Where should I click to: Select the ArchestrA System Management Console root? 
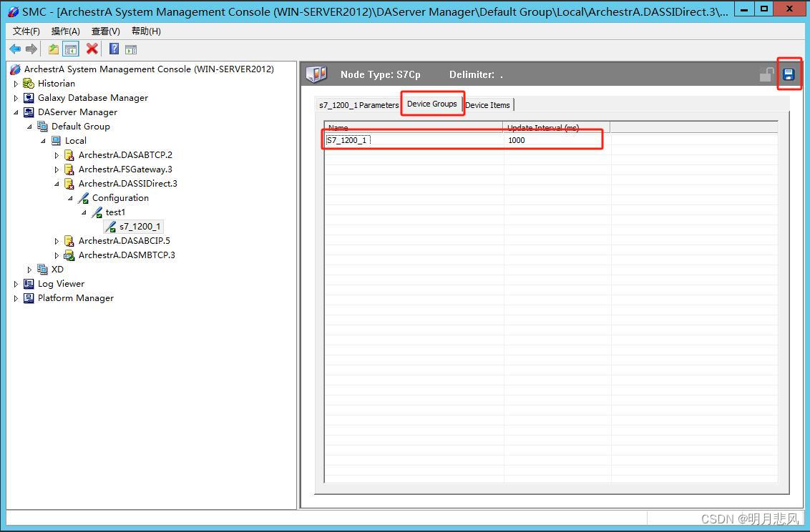tap(150, 69)
